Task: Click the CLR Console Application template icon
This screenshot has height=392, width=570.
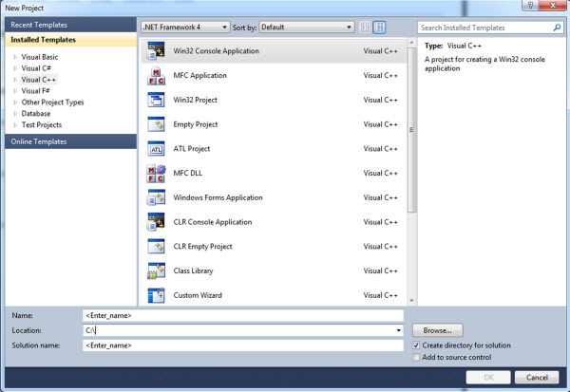Action: 156,222
